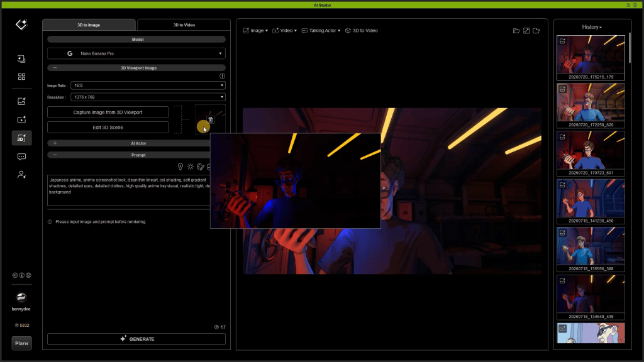Select the cartoon mouse history thumbnail
The width and height of the screenshot is (644, 362).
pos(591,333)
